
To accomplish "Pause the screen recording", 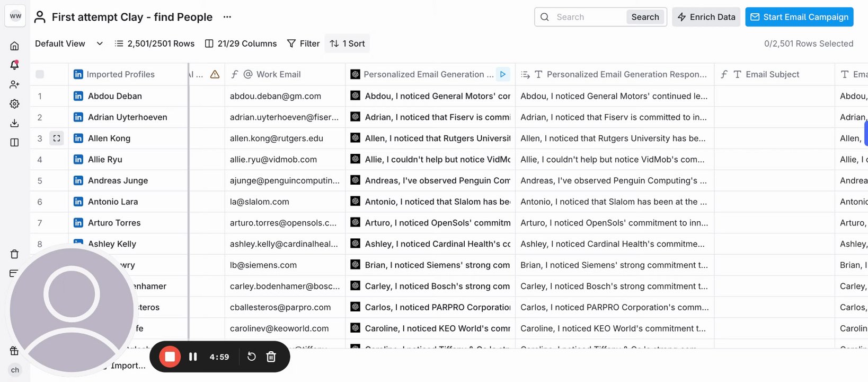I will coord(193,357).
